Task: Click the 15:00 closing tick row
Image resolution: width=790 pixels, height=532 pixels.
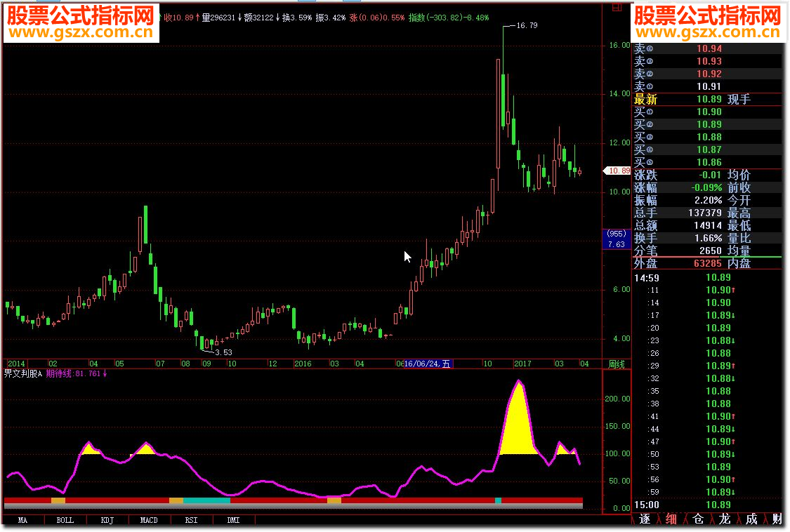Action: 707,505
